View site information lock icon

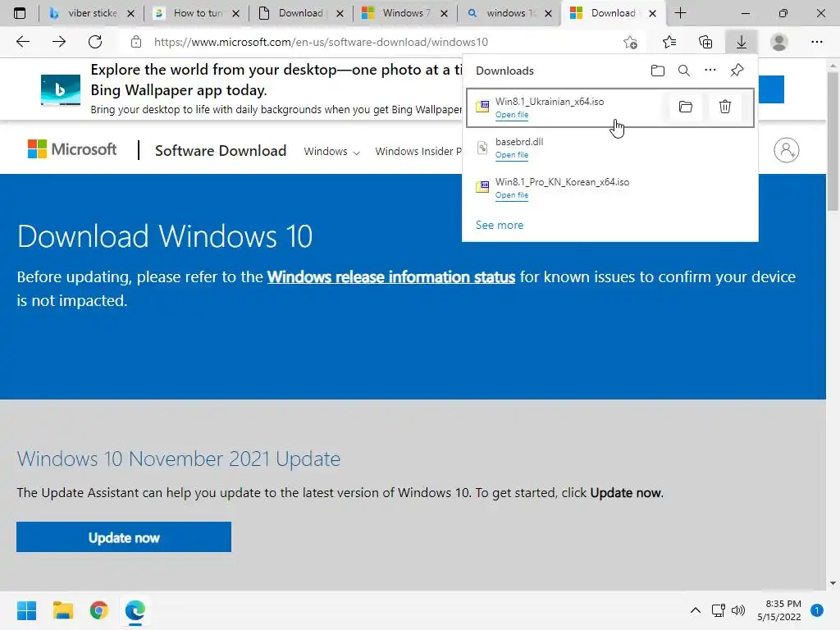136,42
